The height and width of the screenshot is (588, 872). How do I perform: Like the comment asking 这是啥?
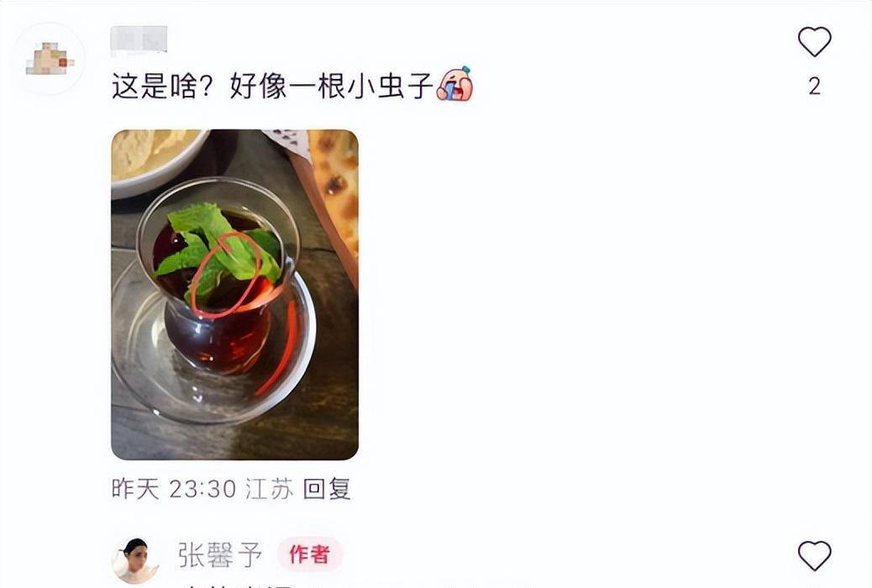(814, 42)
